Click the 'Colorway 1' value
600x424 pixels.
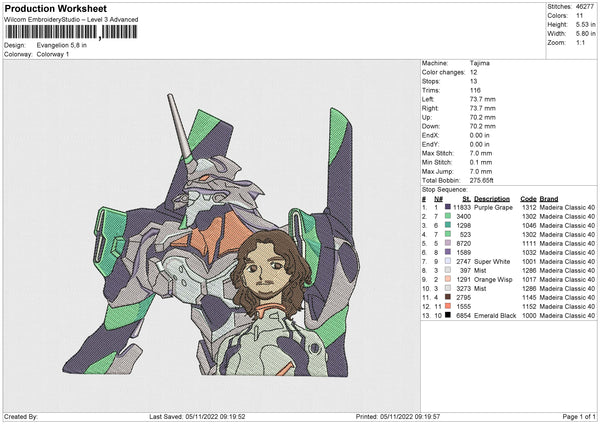tap(53, 54)
